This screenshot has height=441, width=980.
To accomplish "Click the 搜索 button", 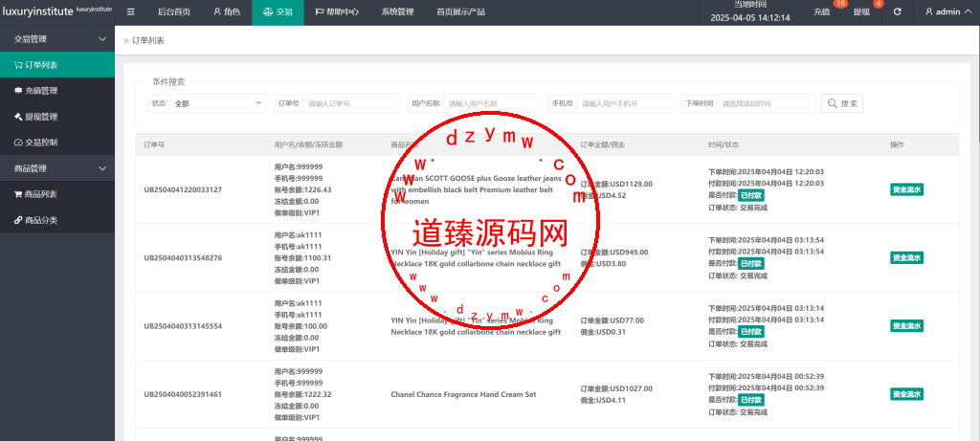I will (842, 103).
